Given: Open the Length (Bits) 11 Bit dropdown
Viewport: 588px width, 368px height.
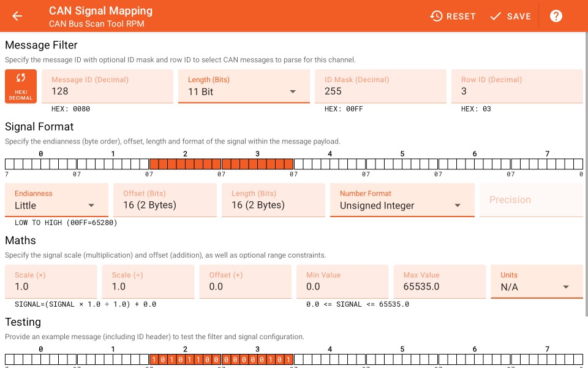Looking at the screenshot, I should click(x=244, y=86).
